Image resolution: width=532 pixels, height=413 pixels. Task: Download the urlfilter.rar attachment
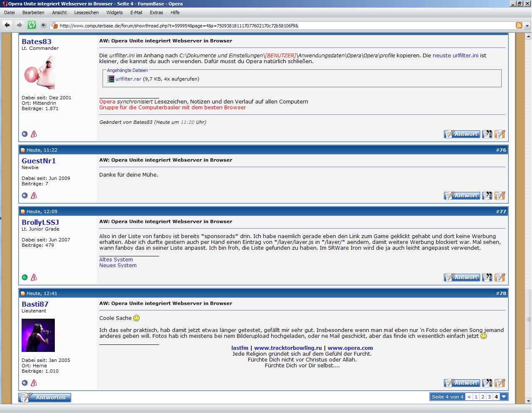[128, 79]
